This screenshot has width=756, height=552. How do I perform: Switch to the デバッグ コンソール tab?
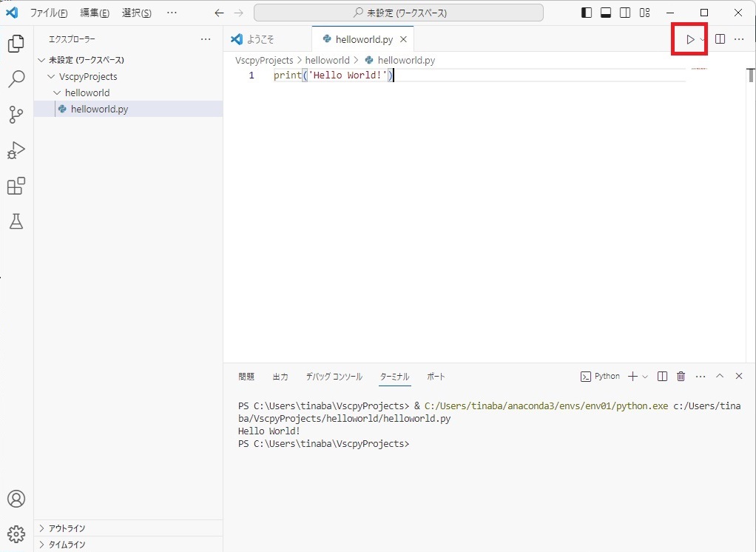coord(334,377)
